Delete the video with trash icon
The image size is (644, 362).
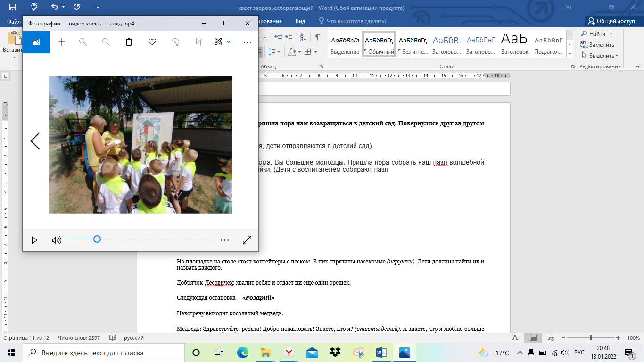click(129, 42)
